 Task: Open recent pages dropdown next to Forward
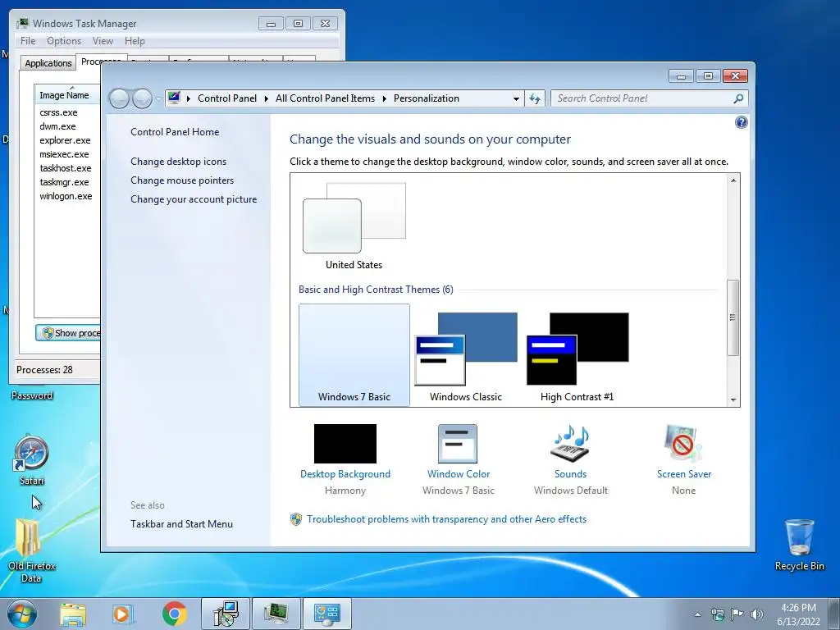[x=158, y=98]
